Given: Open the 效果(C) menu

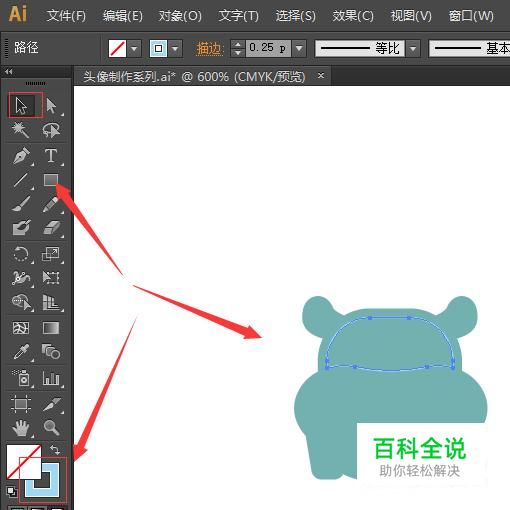Looking at the screenshot, I should 353,16.
